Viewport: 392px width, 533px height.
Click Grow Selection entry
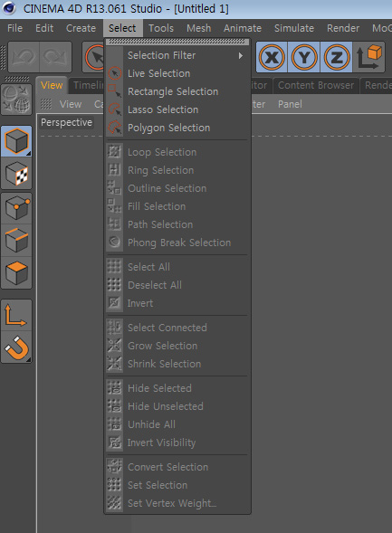[x=177, y=346]
